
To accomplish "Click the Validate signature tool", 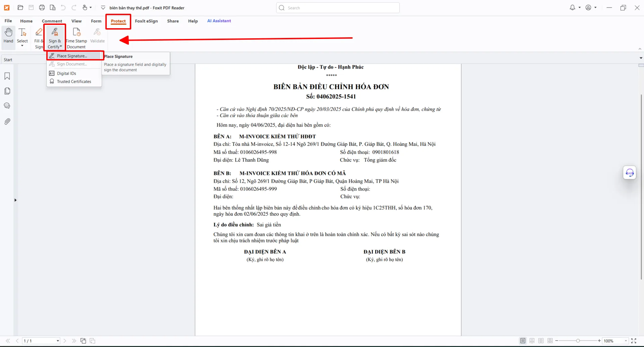I will pyautogui.click(x=97, y=36).
